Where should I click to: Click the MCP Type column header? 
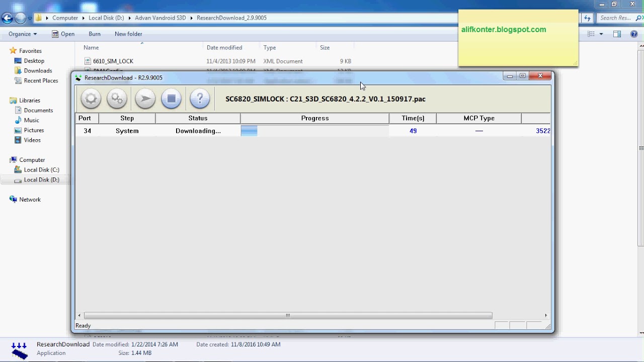479,118
